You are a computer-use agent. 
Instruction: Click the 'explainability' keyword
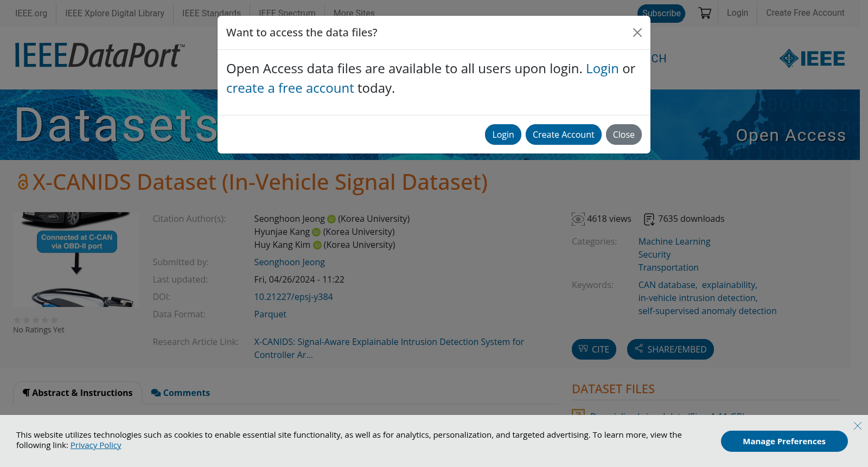tap(729, 285)
